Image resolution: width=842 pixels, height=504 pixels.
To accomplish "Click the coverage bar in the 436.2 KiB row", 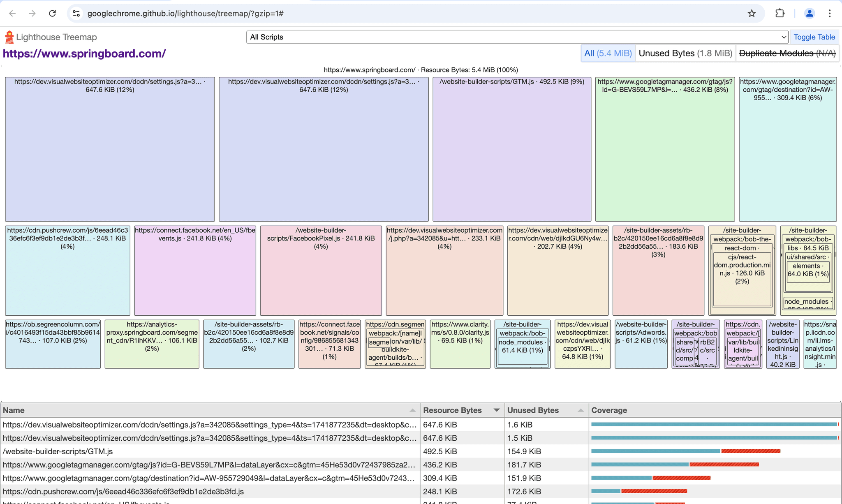I will click(675, 465).
